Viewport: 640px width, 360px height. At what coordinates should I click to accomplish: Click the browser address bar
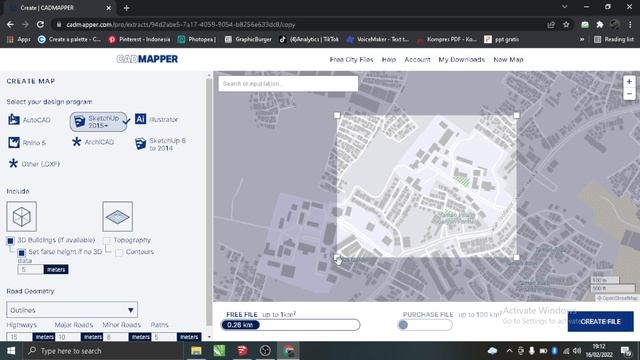tap(303, 24)
